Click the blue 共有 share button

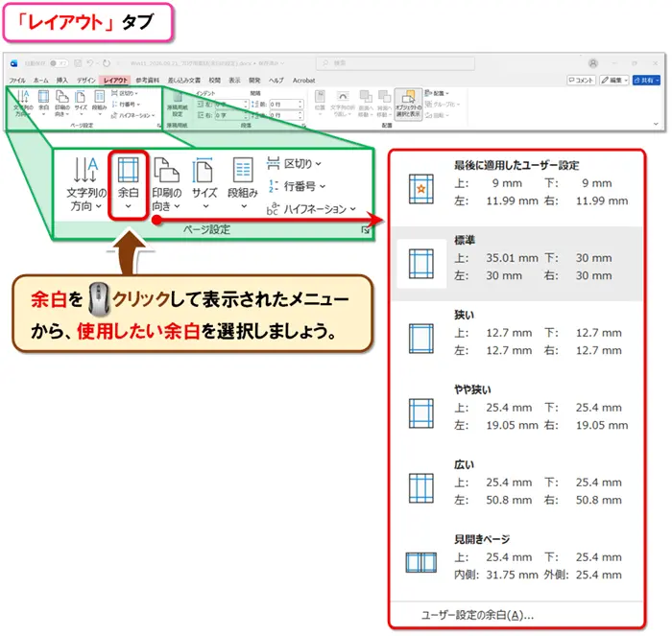[x=646, y=80]
